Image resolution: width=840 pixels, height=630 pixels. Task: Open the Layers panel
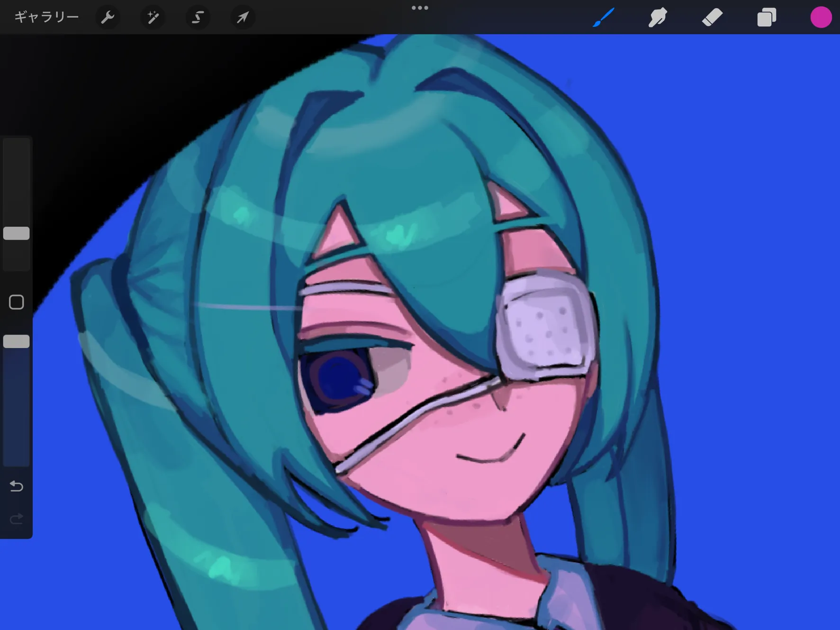pyautogui.click(x=767, y=18)
